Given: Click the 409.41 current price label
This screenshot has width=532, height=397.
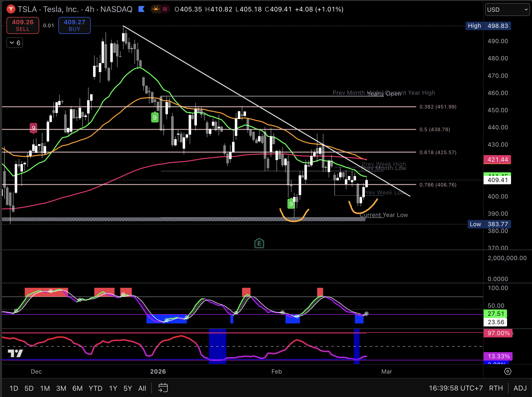Looking at the screenshot, I should point(497,180).
